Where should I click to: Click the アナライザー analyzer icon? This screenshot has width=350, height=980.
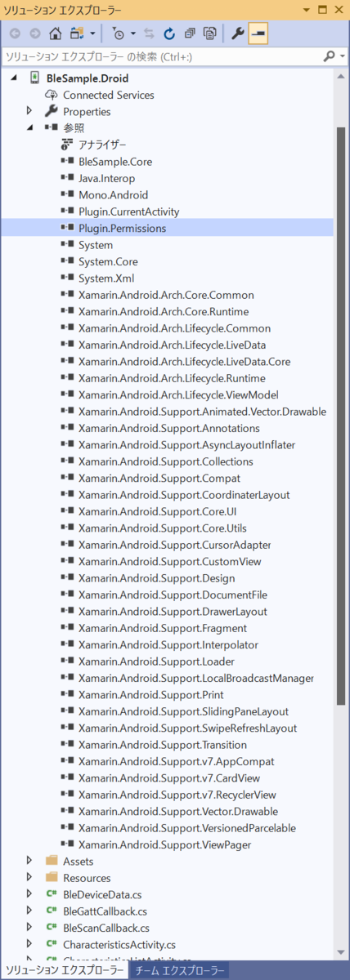[x=67, y=145]
